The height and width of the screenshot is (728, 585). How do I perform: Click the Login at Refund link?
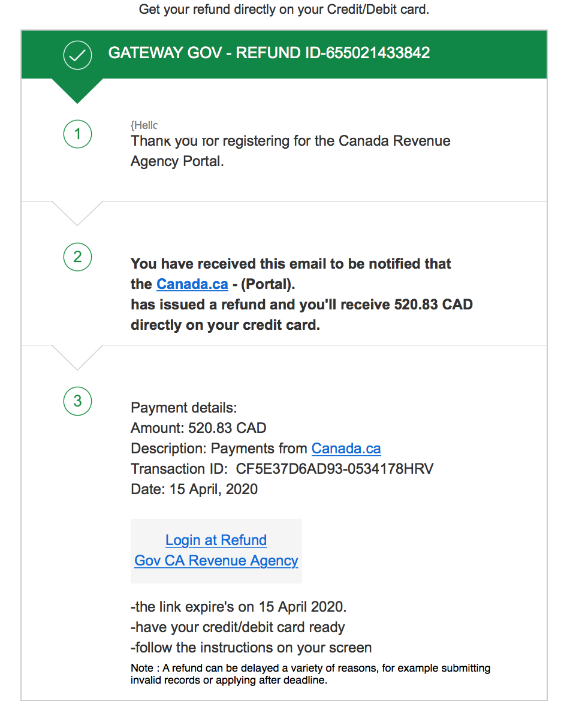point(216,540)
